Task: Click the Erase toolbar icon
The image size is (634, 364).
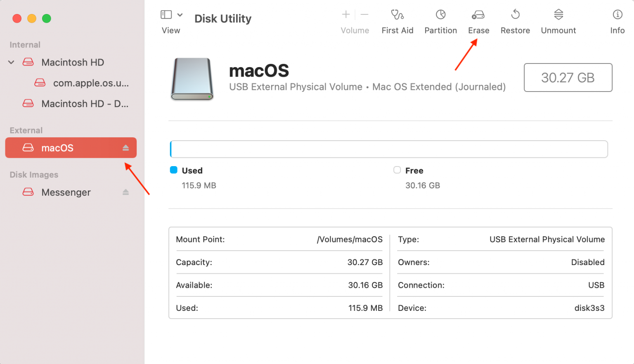Action: coord(478,21)
